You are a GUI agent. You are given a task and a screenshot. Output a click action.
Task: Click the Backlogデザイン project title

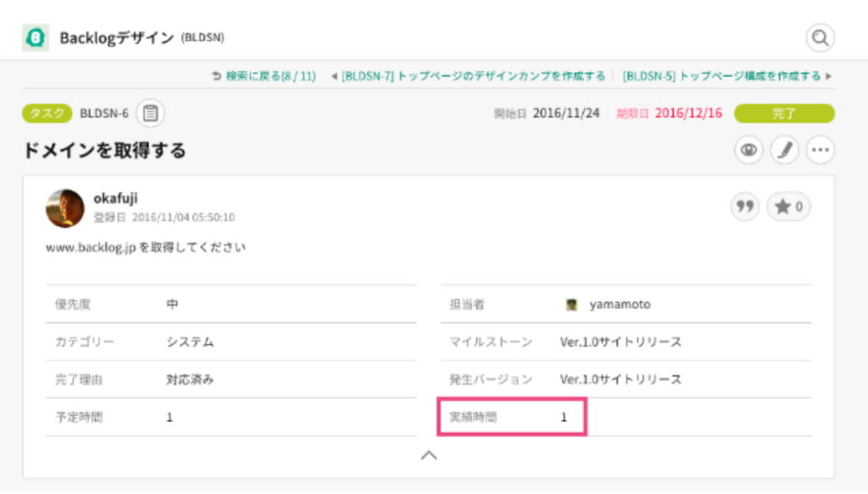(117, 37)
